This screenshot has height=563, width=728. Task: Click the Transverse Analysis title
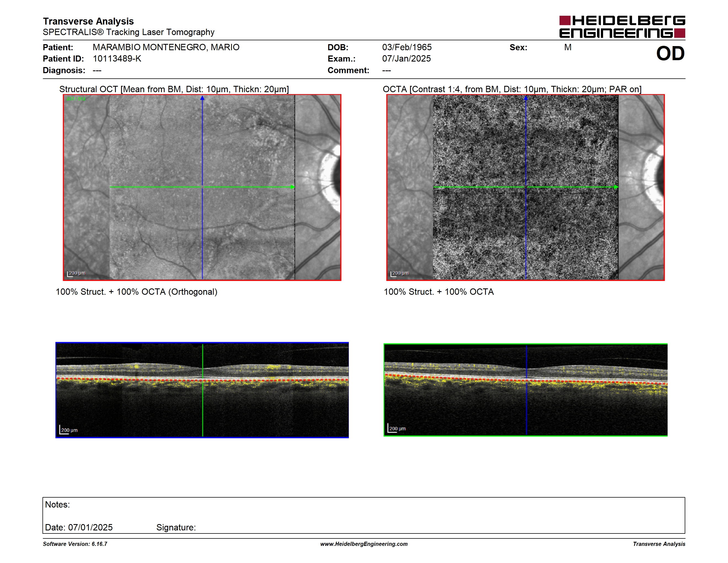coord(88,21)
